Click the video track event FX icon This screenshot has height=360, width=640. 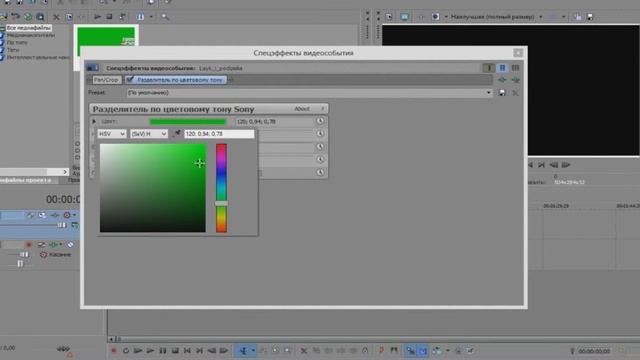click(x=55, y=215)
